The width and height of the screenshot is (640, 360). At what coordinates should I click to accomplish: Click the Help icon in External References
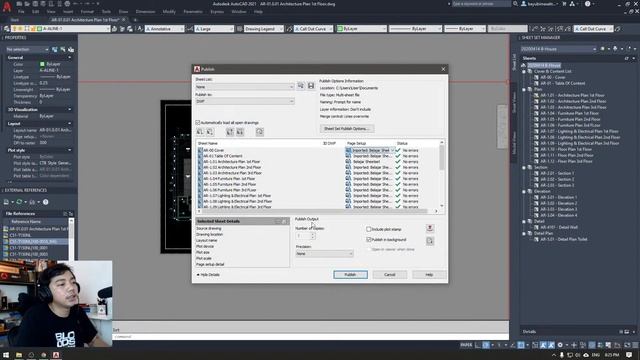pos(46,202)
